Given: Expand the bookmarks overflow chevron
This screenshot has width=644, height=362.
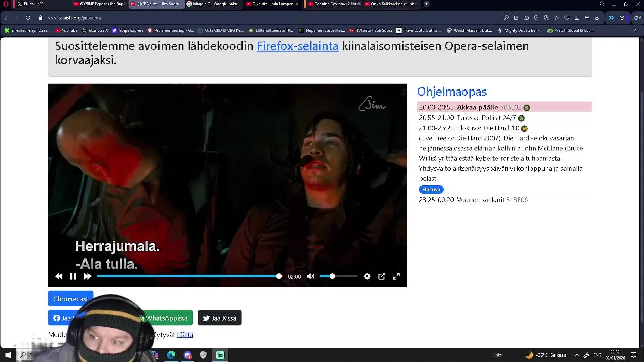Looking at the screenshot, I should (635, 30).
